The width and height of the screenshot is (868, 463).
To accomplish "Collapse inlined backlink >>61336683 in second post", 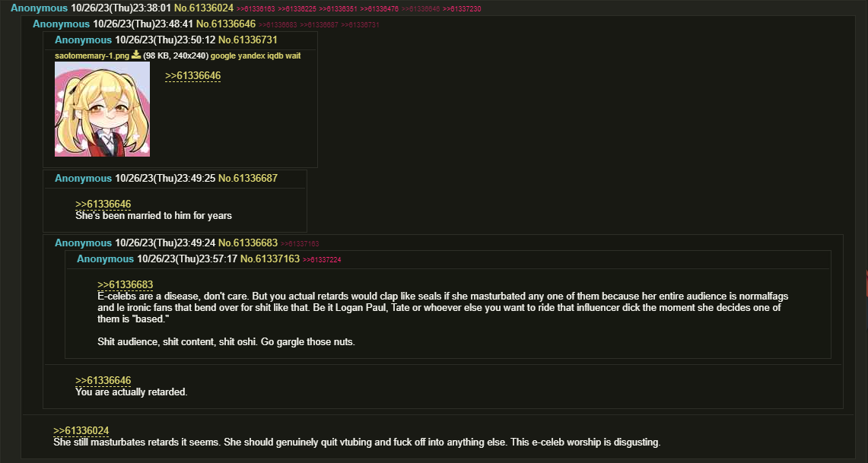I will click(278, 25).
